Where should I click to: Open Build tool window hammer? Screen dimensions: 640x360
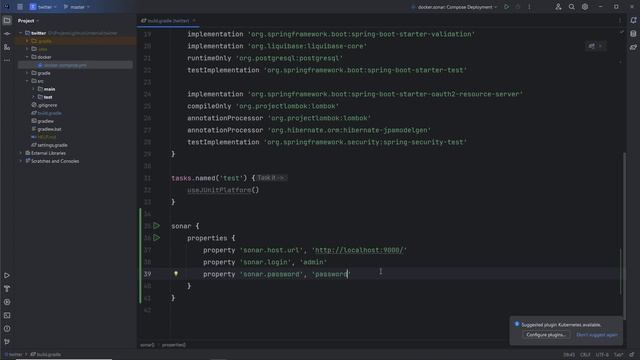(7, 289)
